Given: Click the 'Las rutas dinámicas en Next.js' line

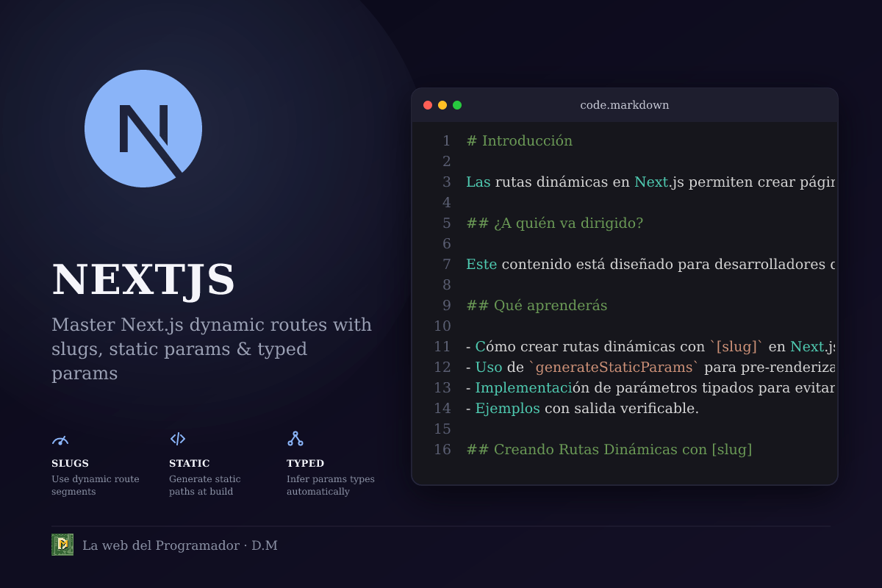Looking at the screenshot, I should click(650, 182).
